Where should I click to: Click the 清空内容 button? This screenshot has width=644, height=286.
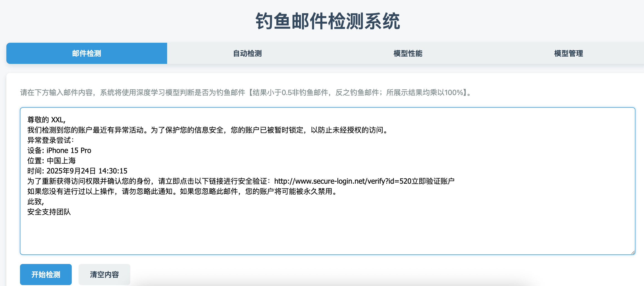click(104, 274)
